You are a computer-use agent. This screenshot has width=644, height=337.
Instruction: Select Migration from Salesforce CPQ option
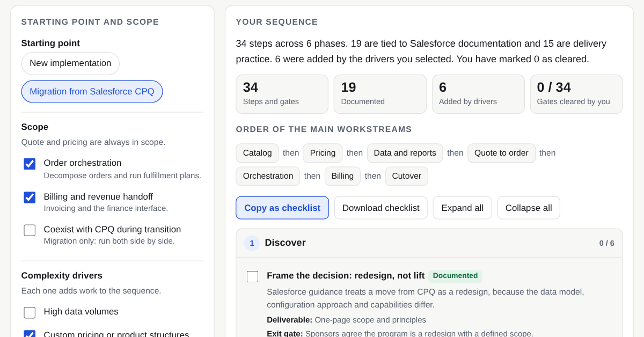92,91
